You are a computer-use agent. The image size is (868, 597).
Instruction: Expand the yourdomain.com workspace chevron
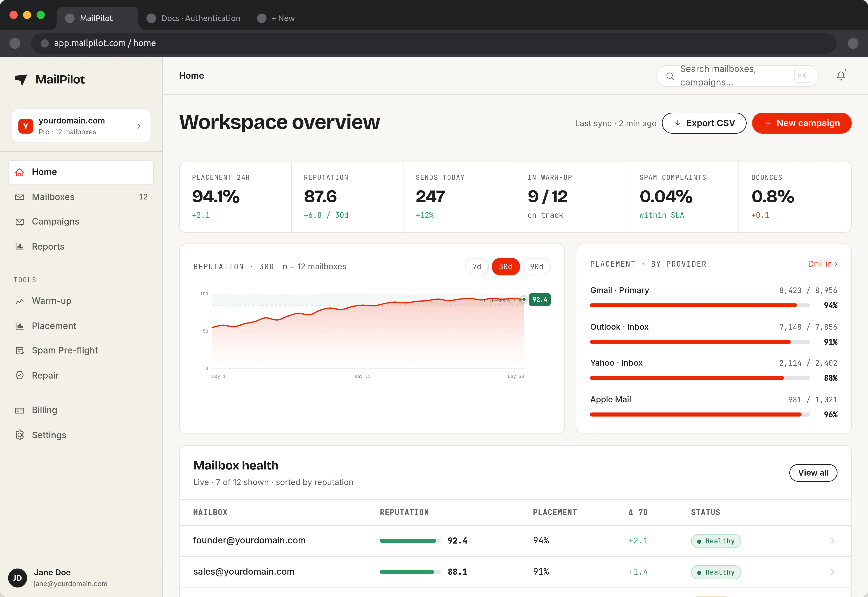139,126
